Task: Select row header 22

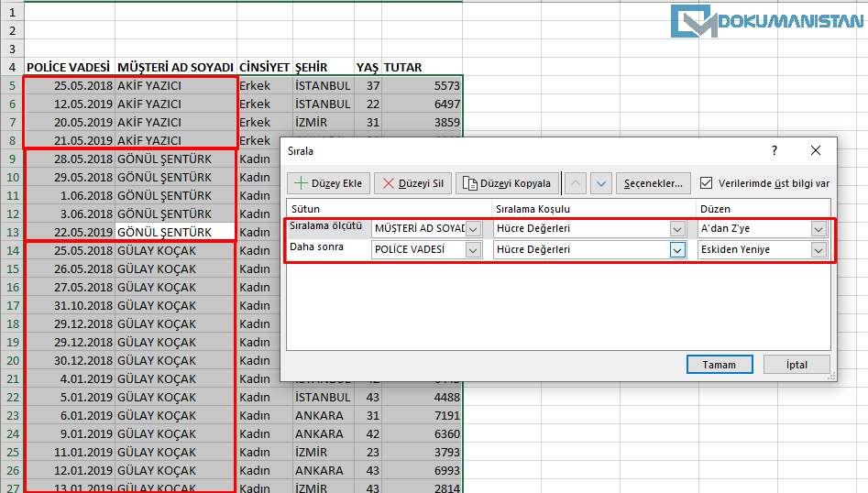Action: (12, 398)
